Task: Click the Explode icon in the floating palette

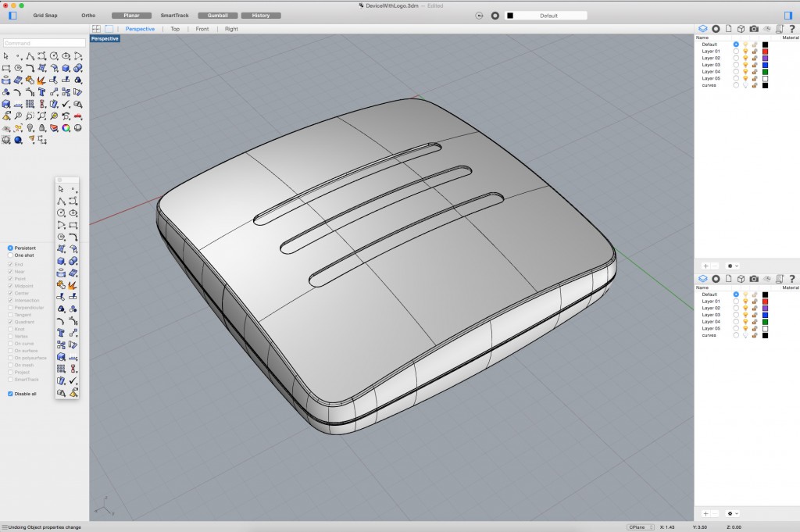Action: pos(73,285)
